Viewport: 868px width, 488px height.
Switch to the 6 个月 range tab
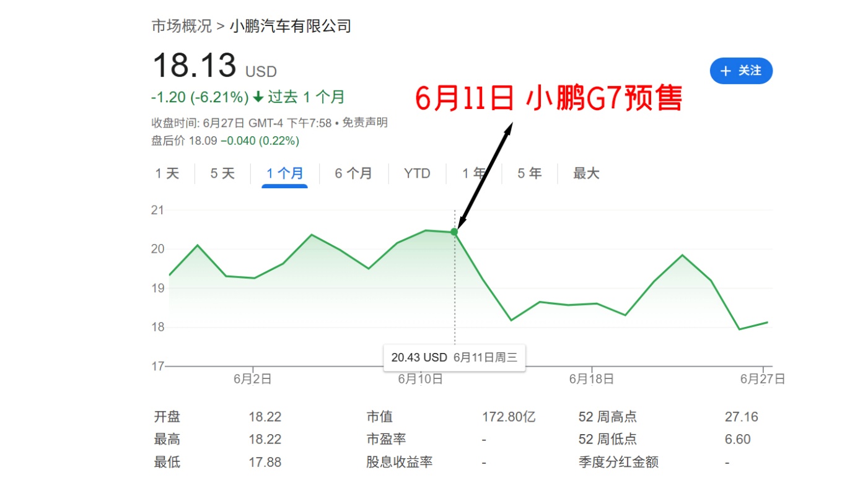pyautogui.click(x=354, y=173)
